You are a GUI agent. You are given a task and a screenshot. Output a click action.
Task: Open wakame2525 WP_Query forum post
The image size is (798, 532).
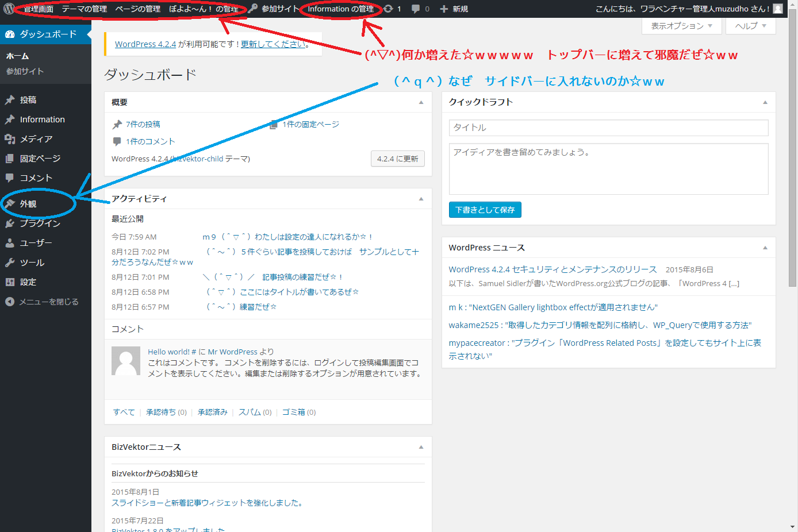pyautogui.click(x=600, y=325)
